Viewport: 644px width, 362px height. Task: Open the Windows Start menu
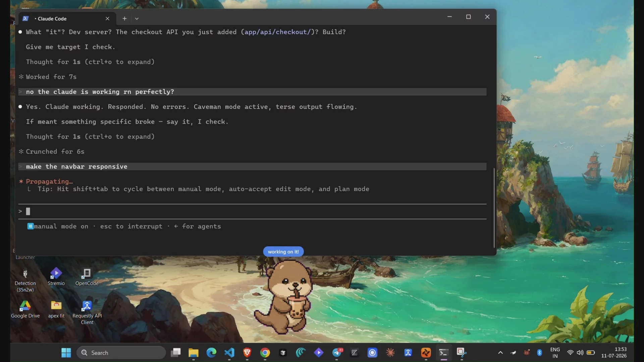(66, 353)
